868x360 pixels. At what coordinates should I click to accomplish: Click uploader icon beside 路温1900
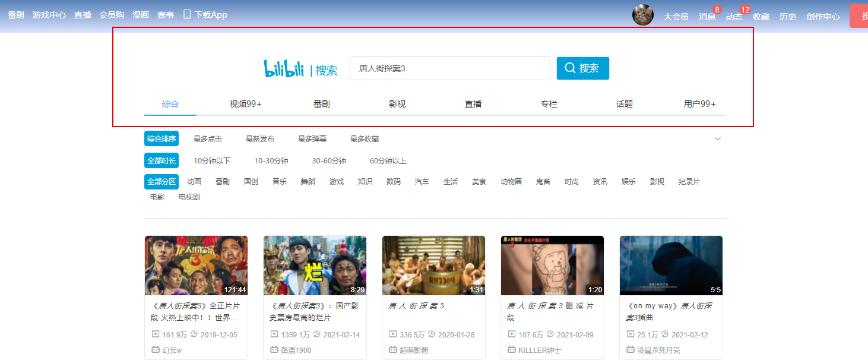[x=274, y=350]
